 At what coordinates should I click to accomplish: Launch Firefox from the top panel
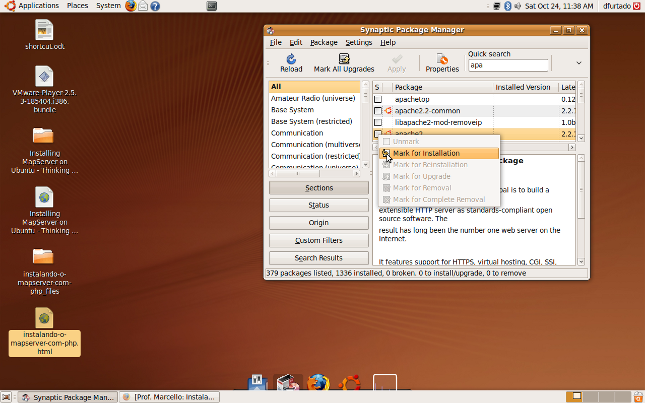coord(131,6)
